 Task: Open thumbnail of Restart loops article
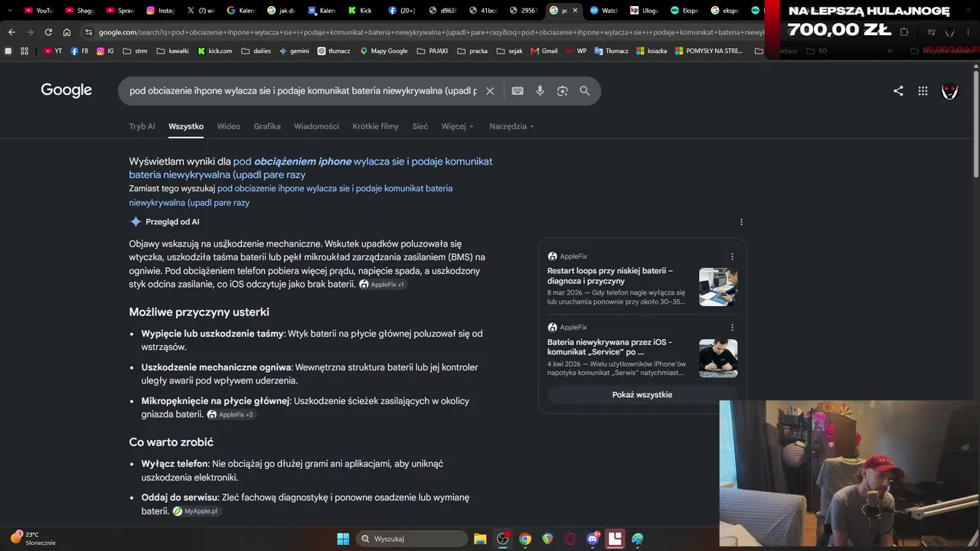point(718,287)
